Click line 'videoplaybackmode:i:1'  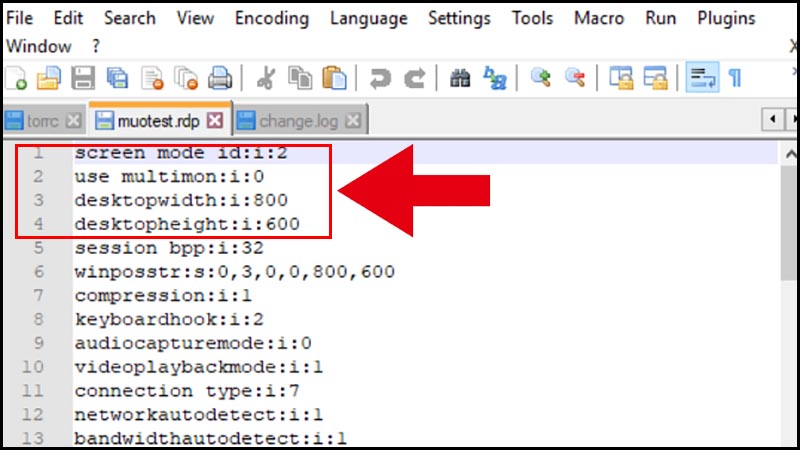(x=199, y=367)
